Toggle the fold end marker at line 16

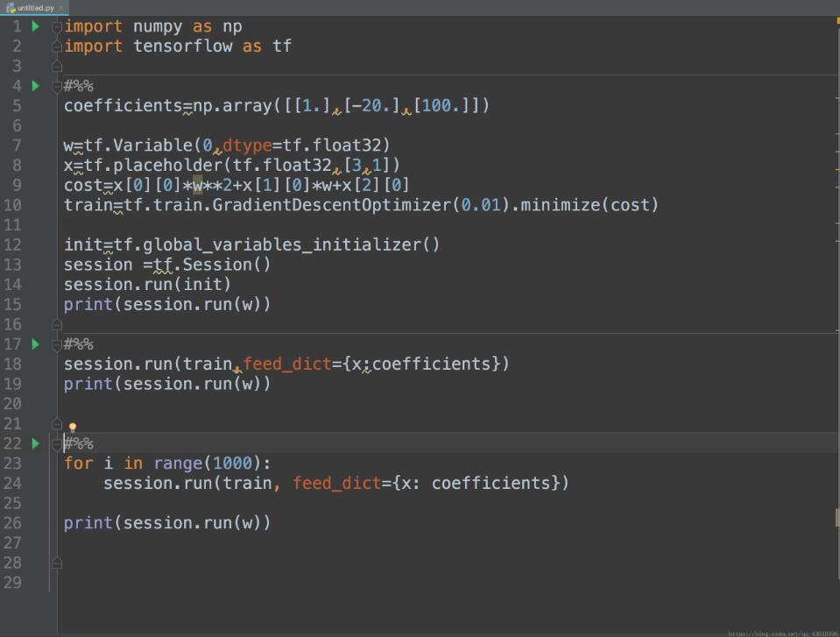click(x=57, y=325)
